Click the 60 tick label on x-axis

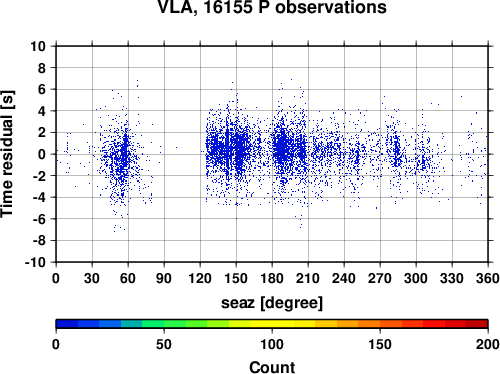click(x=128, y=278)
